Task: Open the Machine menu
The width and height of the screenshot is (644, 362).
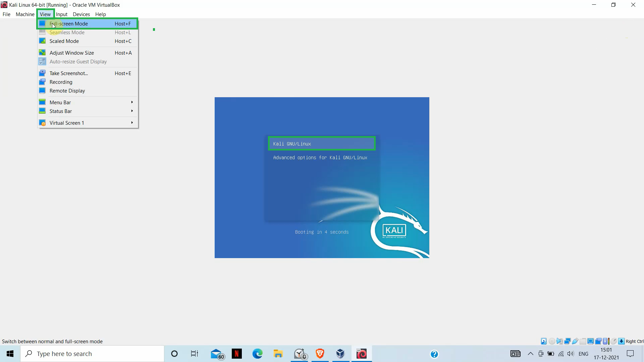Action: 25,14
